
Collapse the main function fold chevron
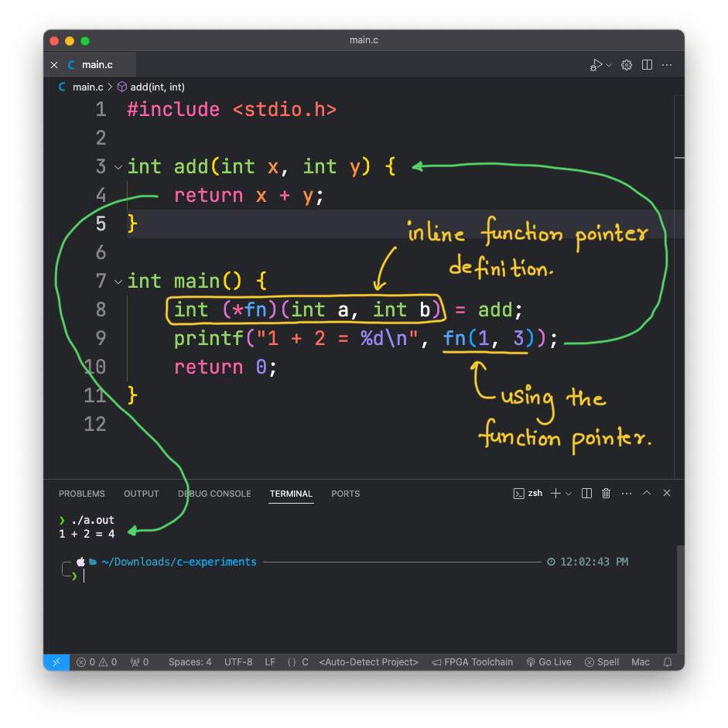coord(118,282)
